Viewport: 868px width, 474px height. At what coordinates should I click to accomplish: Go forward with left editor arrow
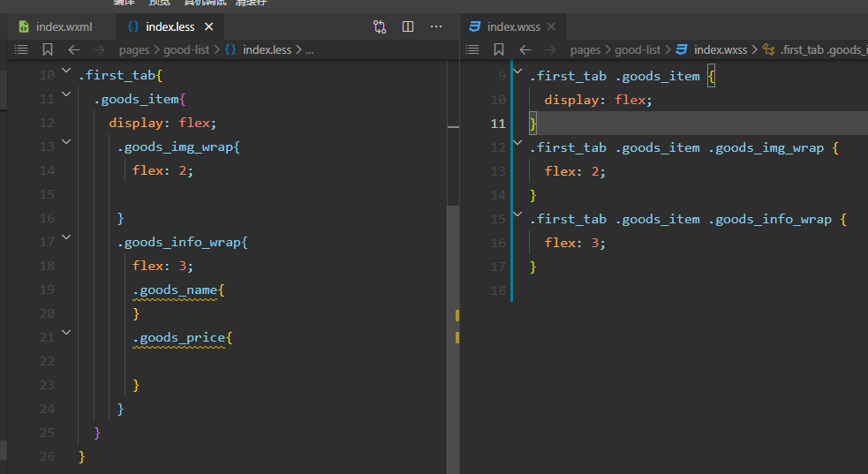tap(99, 49)
